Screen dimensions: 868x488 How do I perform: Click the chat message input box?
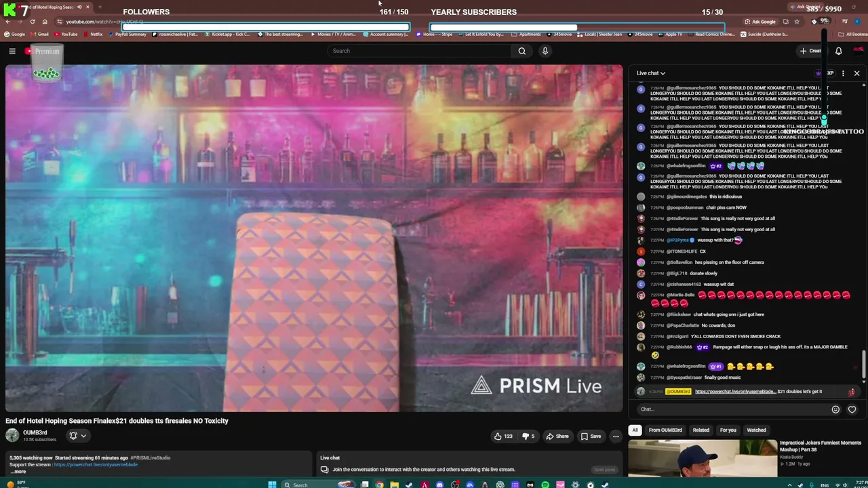click(x=734, y=409)
